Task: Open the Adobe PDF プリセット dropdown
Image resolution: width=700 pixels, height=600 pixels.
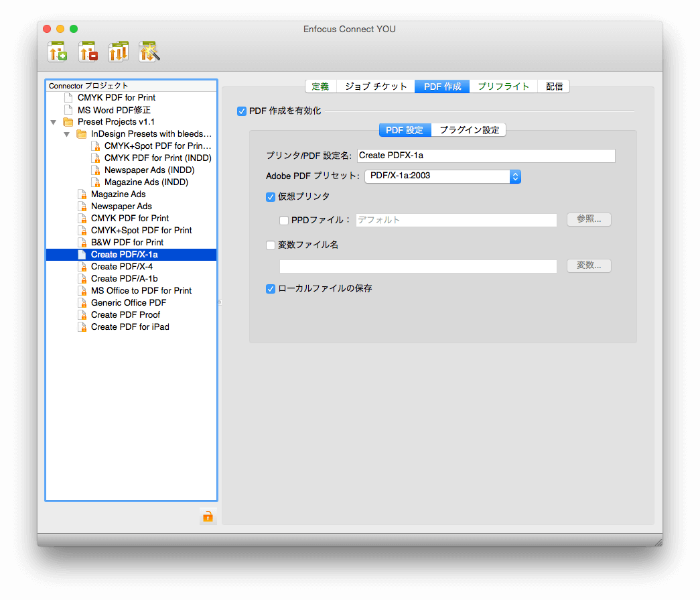Action: tap(443, 176)
